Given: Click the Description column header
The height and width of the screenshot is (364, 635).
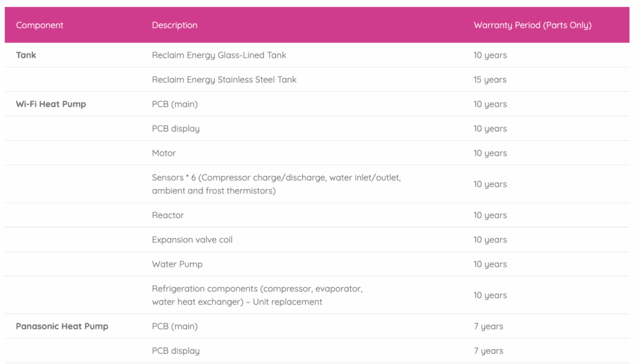Looking at the screenshot, I should (174, 25).
